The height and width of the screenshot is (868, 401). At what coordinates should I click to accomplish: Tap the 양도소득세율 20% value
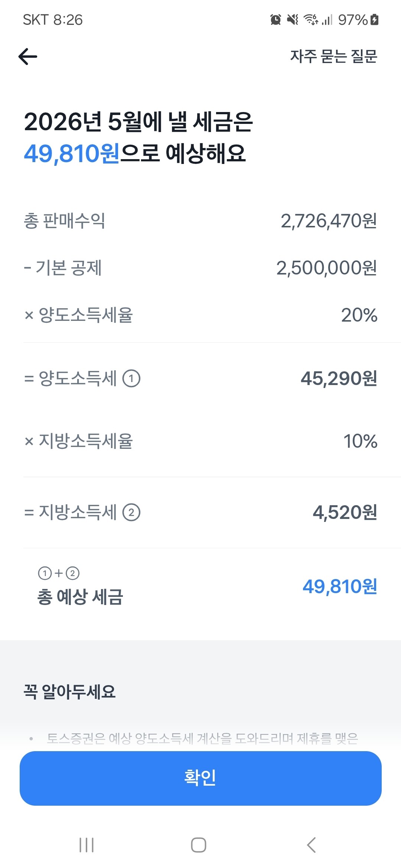359,315
